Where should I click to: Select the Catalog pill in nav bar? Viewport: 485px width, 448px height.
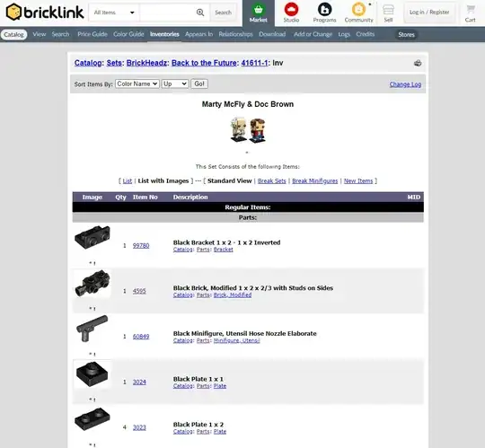click(x=13, y=34)
